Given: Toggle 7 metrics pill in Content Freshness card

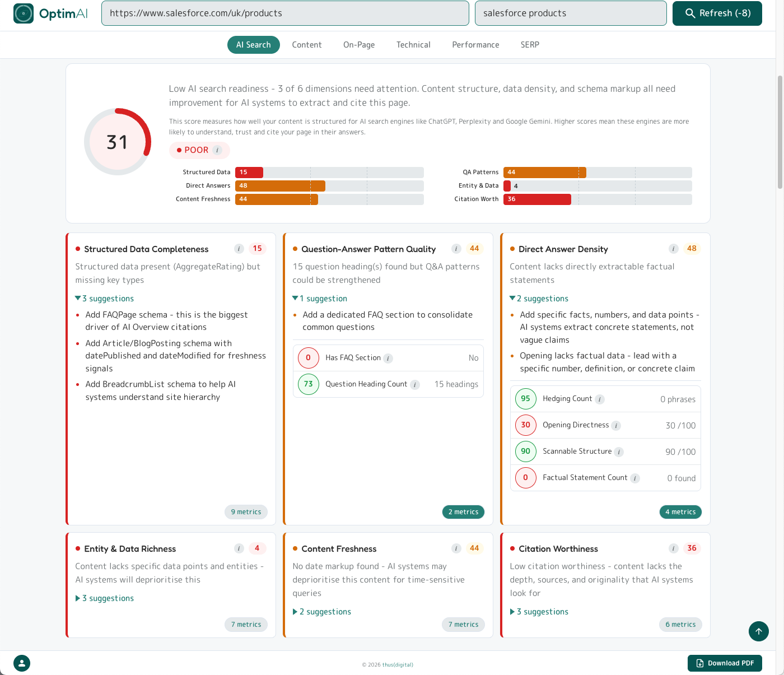Looking at the screenshot, I should 463,625.
